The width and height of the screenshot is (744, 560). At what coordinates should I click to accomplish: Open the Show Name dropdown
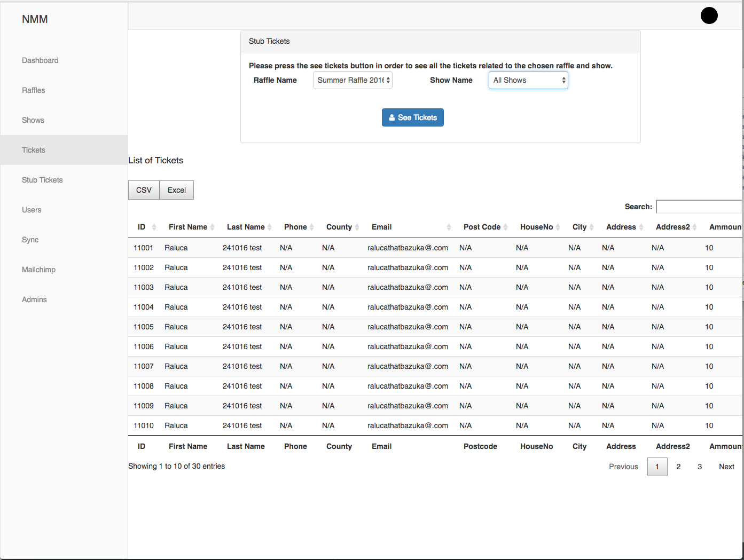528,80
